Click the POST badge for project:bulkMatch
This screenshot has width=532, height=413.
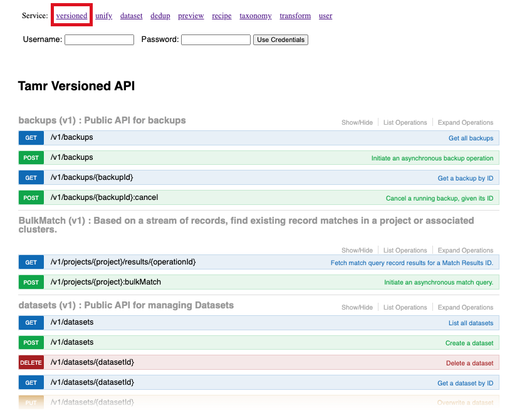(x=31, y=283)
